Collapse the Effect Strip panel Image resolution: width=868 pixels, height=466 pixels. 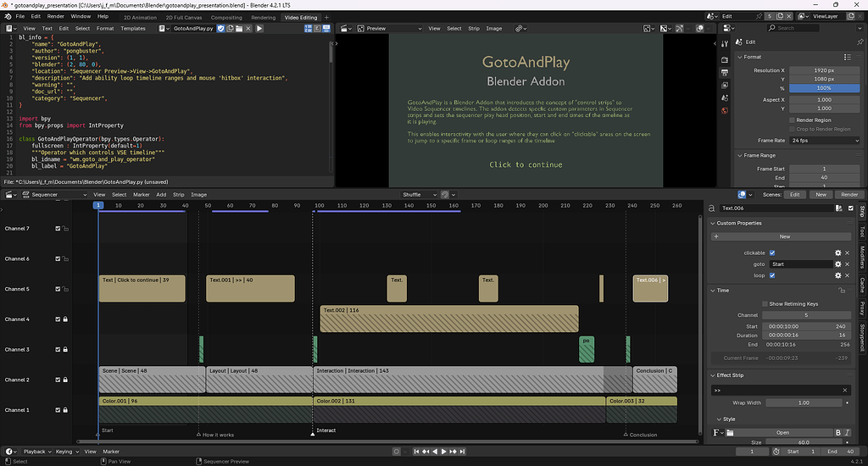tap(713, 375)
